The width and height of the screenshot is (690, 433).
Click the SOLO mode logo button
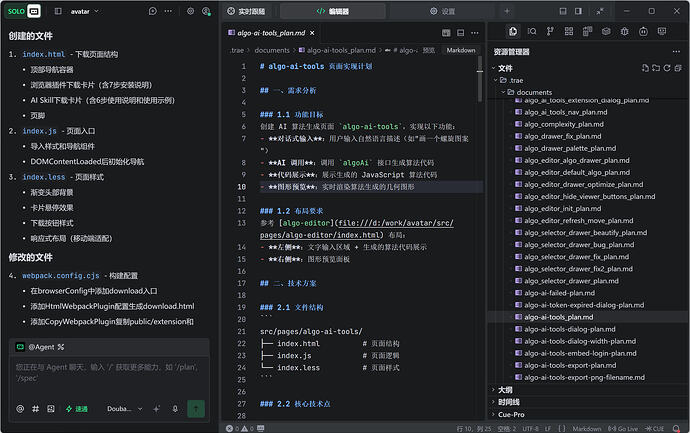point(24,11)
